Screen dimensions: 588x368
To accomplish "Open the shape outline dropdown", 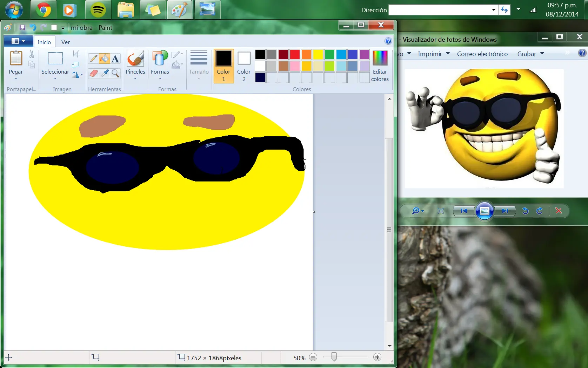I will 177,54.
